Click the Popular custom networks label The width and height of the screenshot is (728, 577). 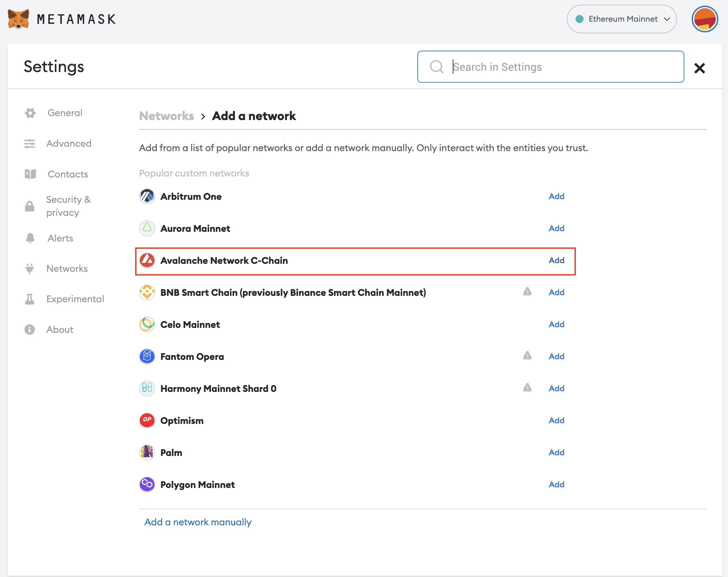click(x=194, y=173)
